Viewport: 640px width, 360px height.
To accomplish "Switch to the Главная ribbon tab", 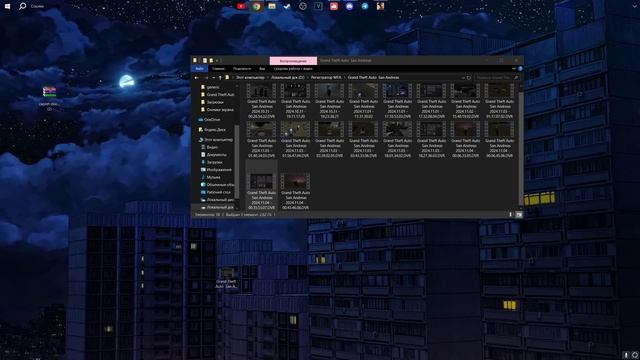I will 218,69.
